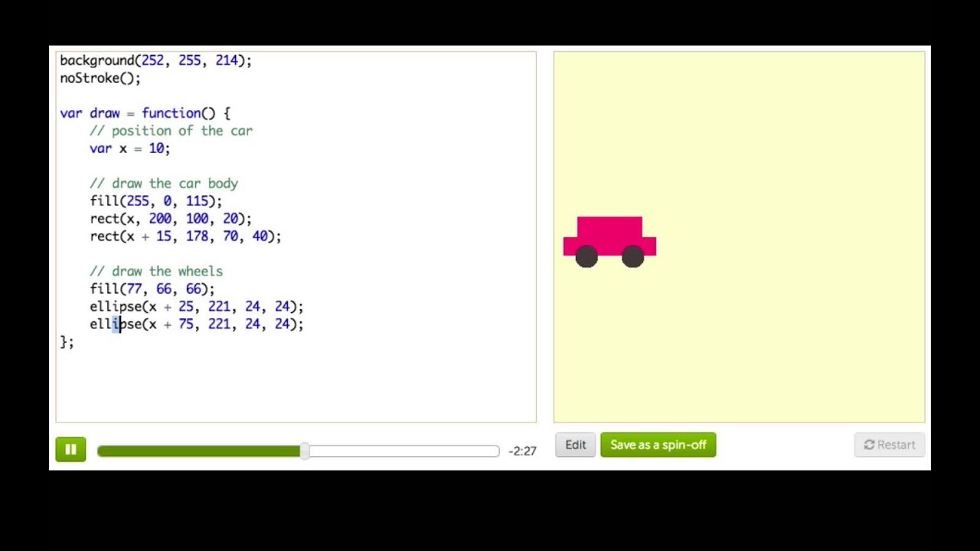The image size is (980, 551).
Task: Click the var draw = function() line
Action: [x=145, y=113]
